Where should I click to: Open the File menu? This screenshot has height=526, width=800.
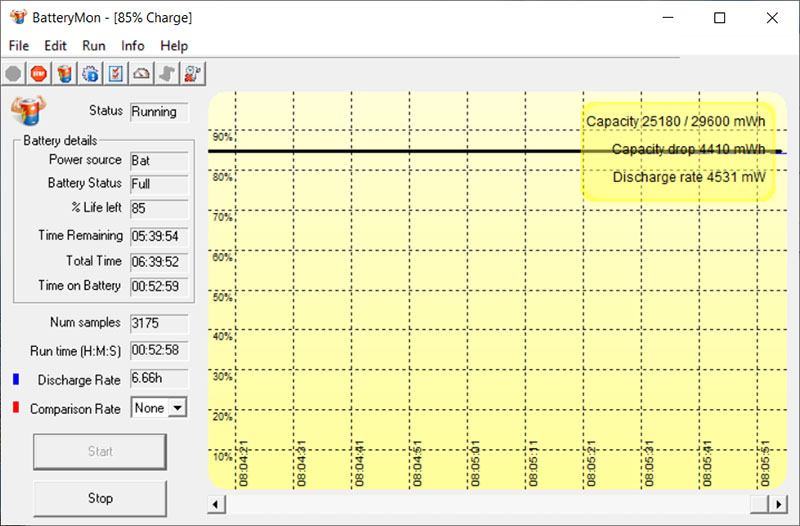tap(19, 46)
